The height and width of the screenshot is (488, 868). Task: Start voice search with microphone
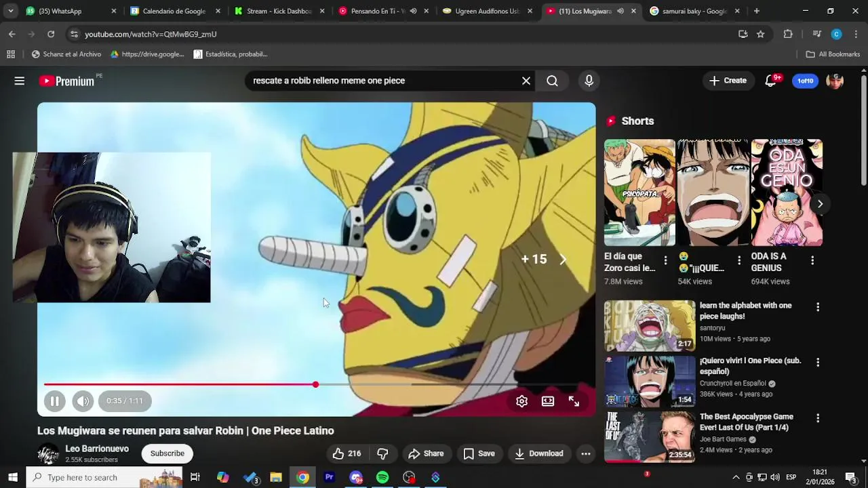589,81
